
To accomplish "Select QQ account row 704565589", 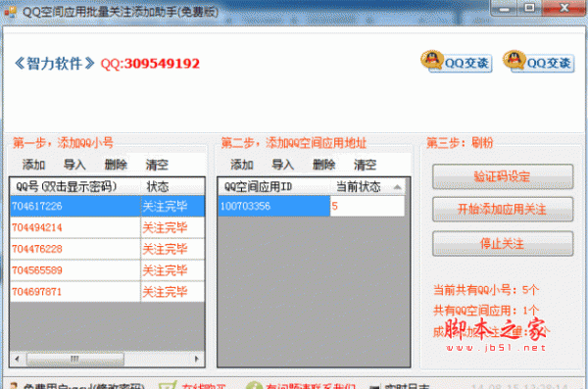I will tap(108, 270).
